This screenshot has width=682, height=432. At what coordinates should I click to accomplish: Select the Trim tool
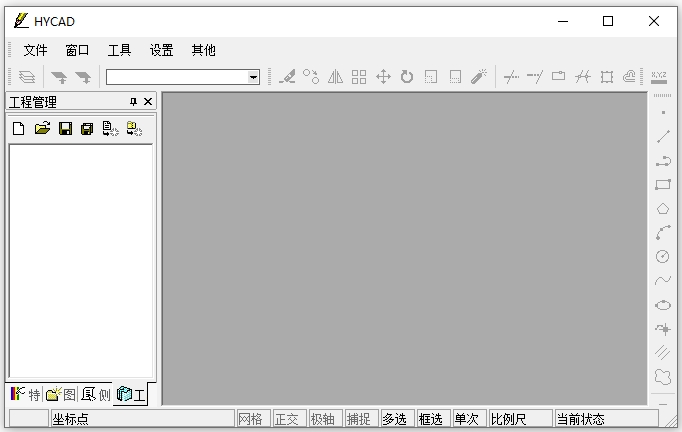click(511, 77)
